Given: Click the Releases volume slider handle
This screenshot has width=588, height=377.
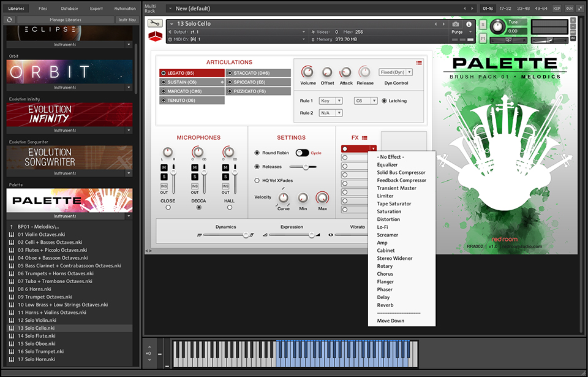Looking at the screenshot, I should click(x=306, y=167).
